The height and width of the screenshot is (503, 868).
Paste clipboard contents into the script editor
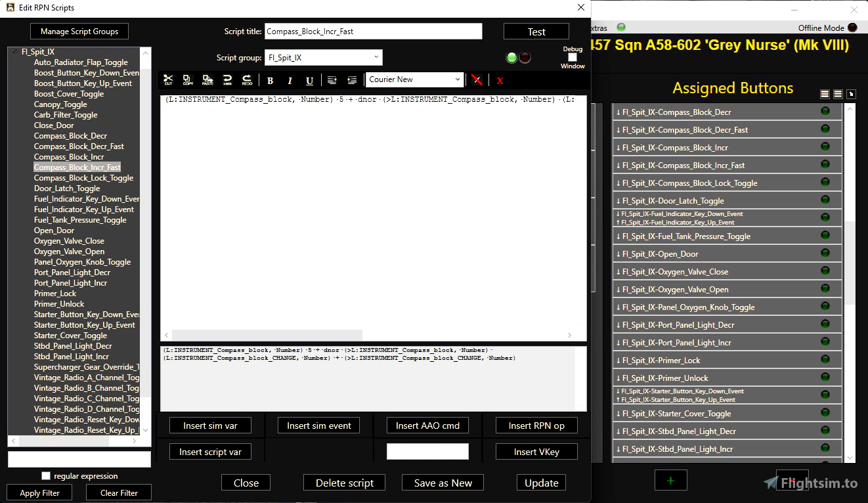[207, 79]
